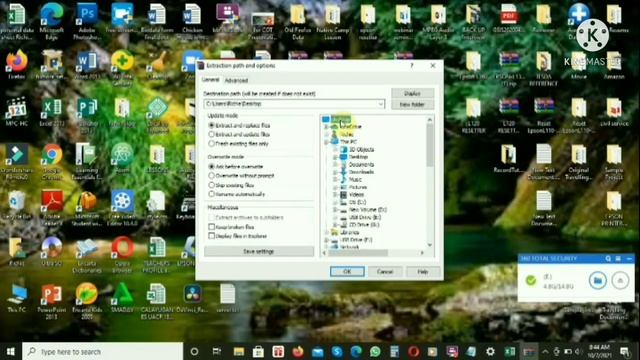This screenshot has width=640, height=360.
Task: Expand the OneDrive tree node
Action: point(326,127)
